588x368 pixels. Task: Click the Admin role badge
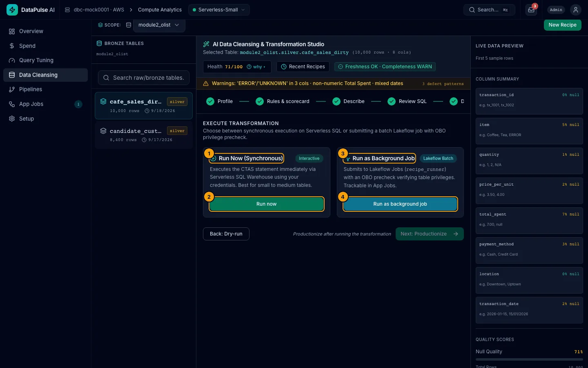tap(556, 10)
